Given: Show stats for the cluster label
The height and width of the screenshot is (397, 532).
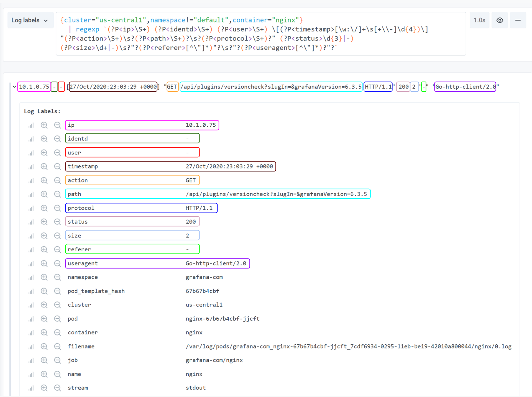Looking at the screenshot, I should (x=31, y=305).
